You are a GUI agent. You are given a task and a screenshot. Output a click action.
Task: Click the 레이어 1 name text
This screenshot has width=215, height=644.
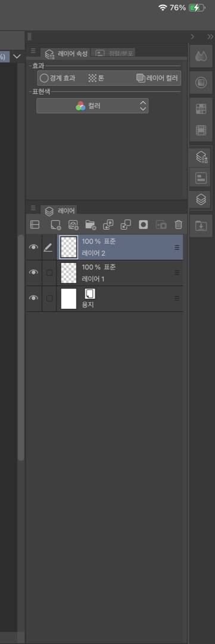[x=94, y=278]
